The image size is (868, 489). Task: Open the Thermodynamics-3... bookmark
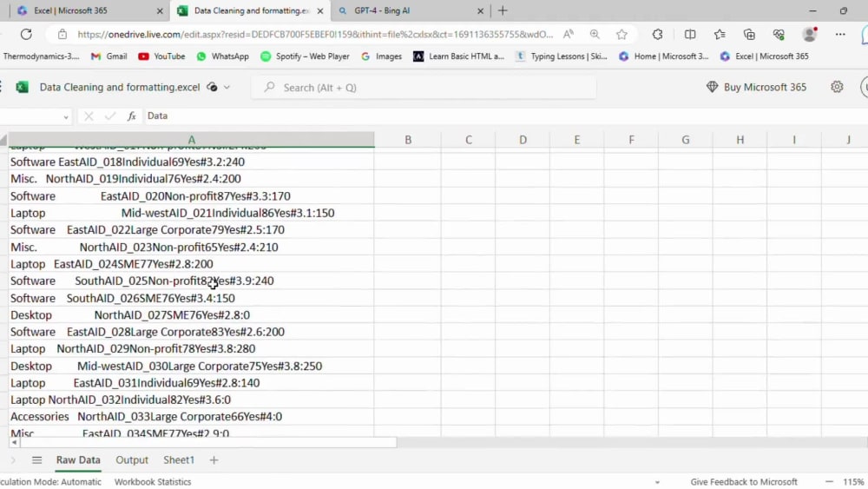tap(40, 56)
